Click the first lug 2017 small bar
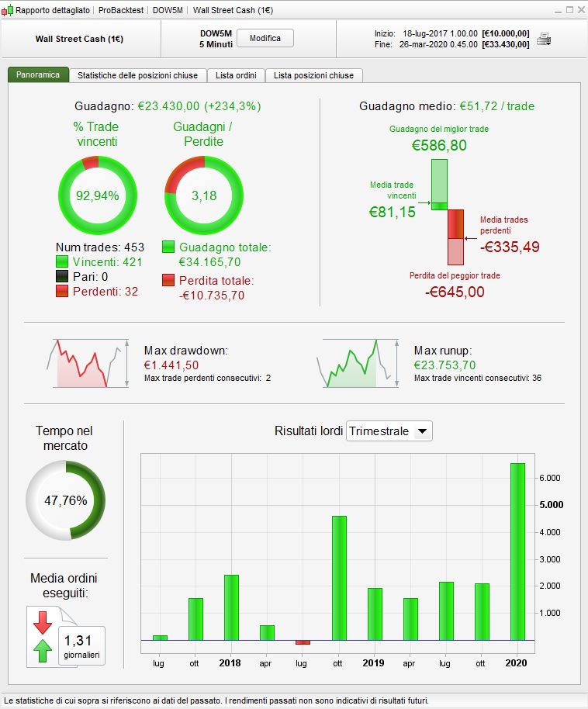588x709 pixels. point(160,638)
